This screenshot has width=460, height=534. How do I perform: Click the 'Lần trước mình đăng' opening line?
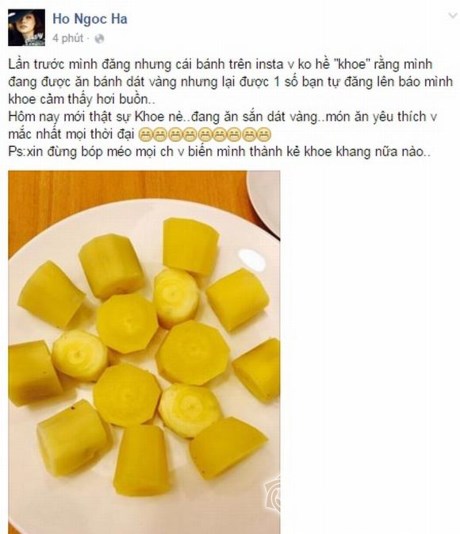click(x=220, y=64)
